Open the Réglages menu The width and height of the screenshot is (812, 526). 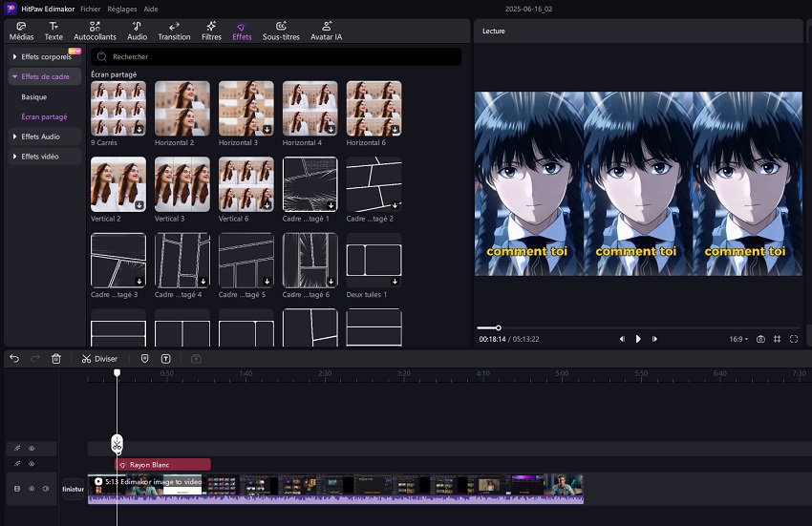tap(122, 9)
